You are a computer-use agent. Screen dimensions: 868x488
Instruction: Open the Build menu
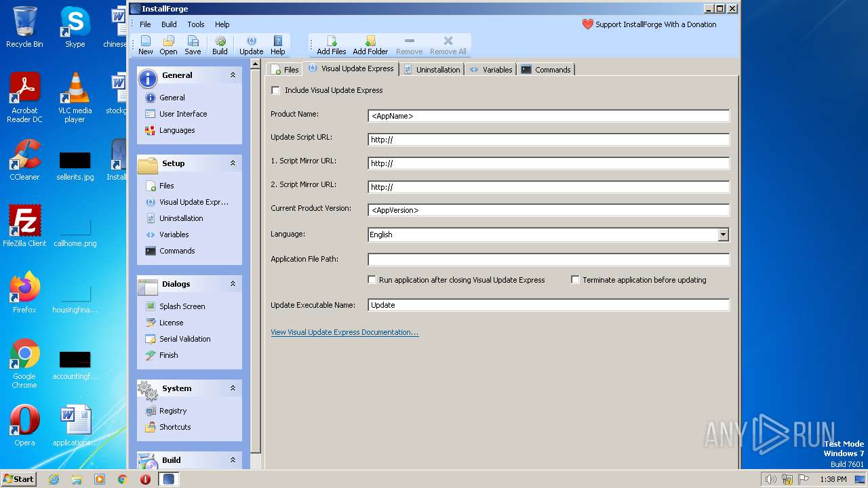click(x=169, y=24)
